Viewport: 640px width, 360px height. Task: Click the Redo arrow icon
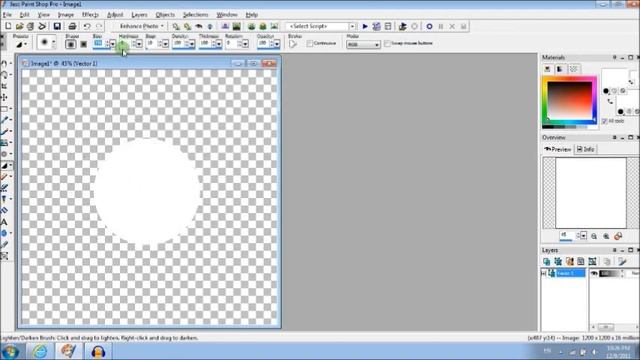tap(99, 26)
